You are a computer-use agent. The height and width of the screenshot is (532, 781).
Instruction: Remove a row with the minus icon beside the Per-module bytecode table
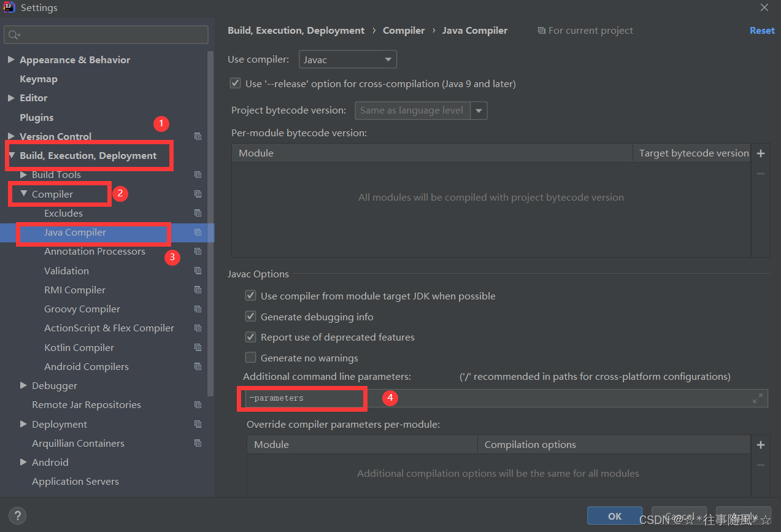point(761,174)
